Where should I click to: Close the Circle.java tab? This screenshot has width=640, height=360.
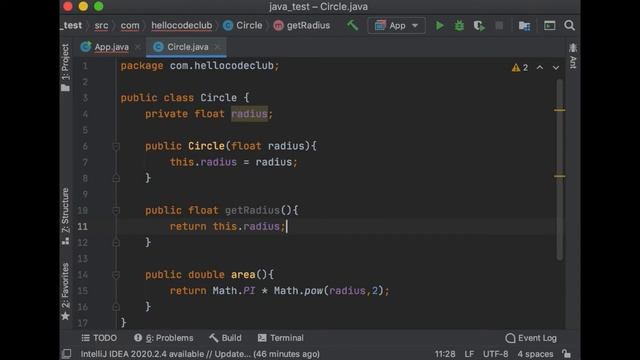click(x=217, y=47)
